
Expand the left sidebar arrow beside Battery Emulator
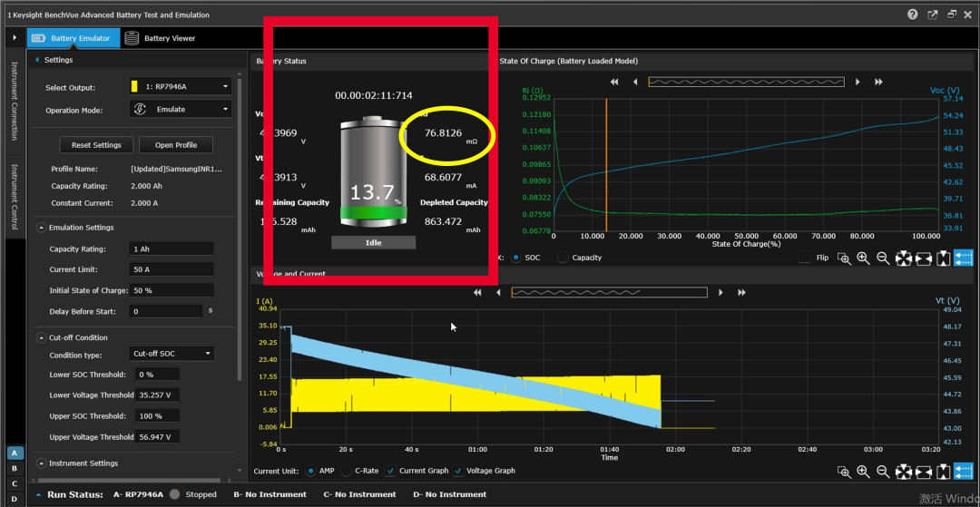15,37
